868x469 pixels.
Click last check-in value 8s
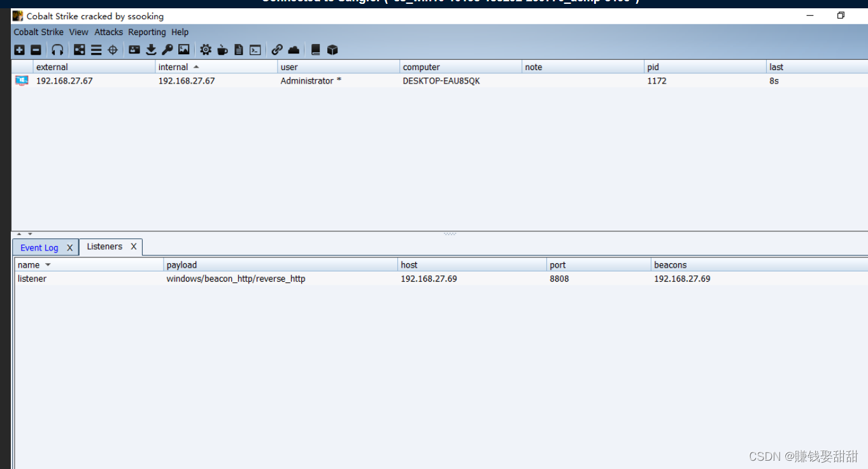774,81
